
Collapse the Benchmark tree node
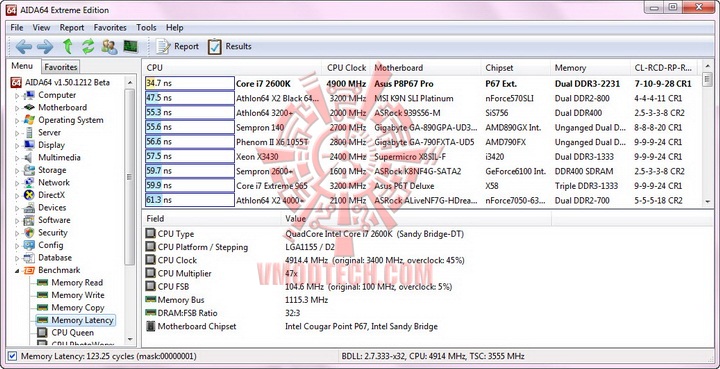17,271
